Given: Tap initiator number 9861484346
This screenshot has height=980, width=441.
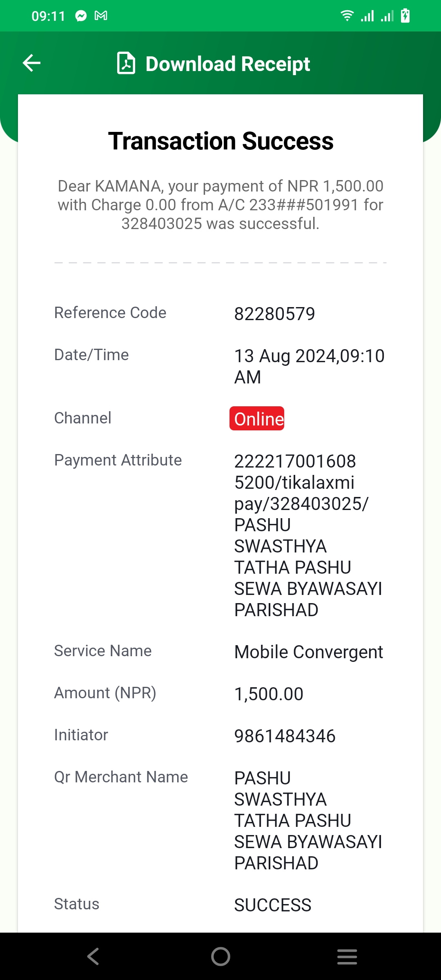Looking at the screenshot, I should click(x=285, y=736).
